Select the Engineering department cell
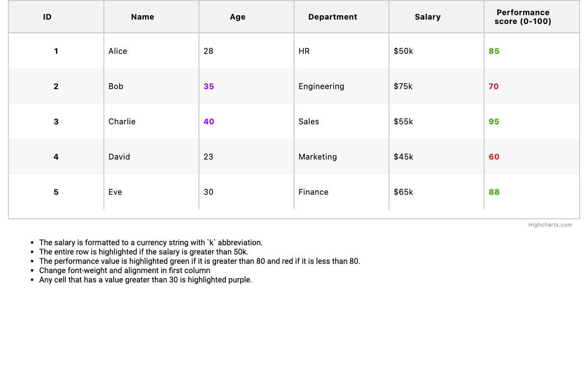This screenshot has height=370, width=588. click(321, 87)
